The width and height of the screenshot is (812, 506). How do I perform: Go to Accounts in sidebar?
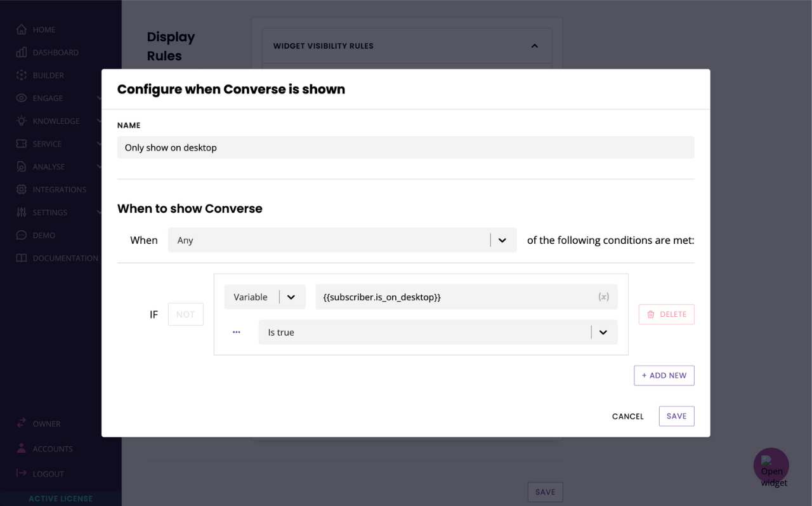point(53,449)
